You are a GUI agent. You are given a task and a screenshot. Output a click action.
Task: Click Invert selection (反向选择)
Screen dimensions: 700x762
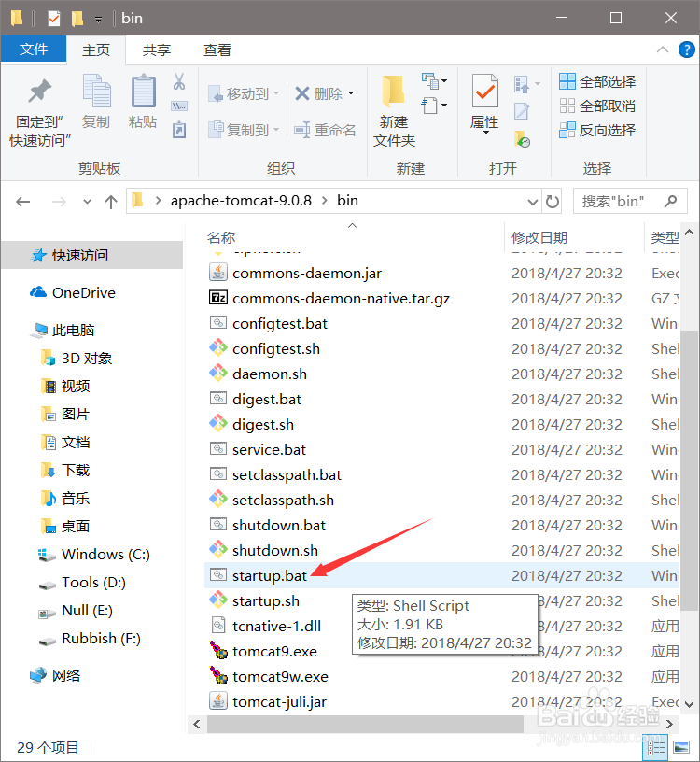pyautogui.click(x=597, y=130)
